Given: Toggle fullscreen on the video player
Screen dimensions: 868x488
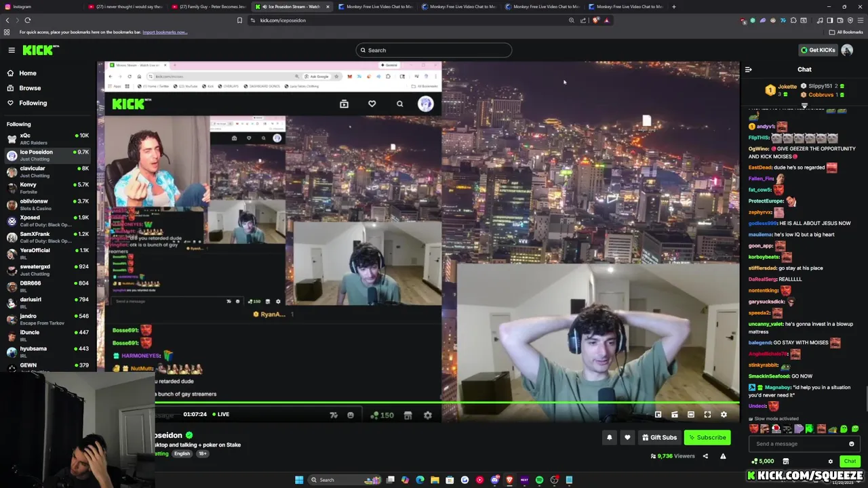Looking at the screenshot, I should [x=707, y=414].
